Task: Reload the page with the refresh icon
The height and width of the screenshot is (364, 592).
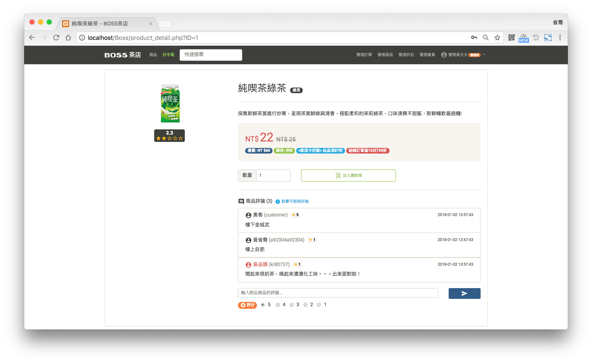Action: click(x=56, y=38)
